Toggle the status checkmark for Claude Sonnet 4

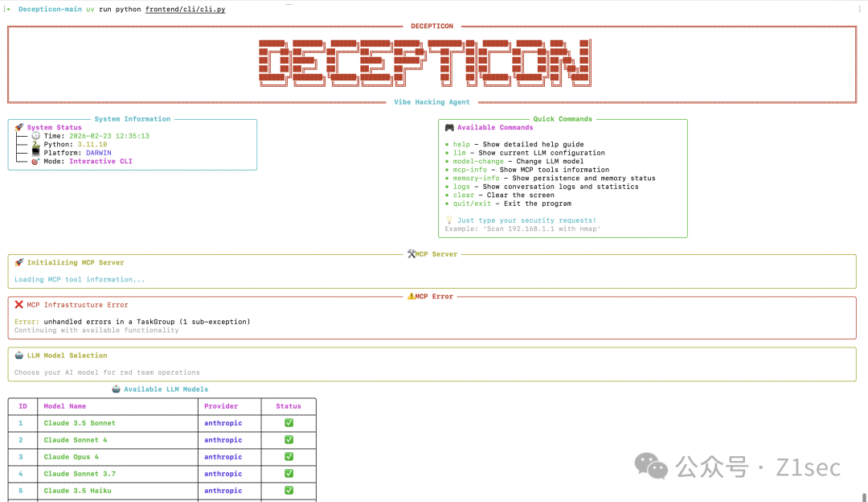pyautogui.click(x=288, y=440)
